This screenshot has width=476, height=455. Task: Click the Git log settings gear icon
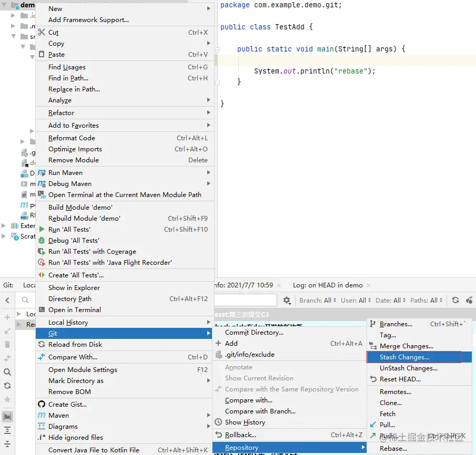(x=287, y=301)
